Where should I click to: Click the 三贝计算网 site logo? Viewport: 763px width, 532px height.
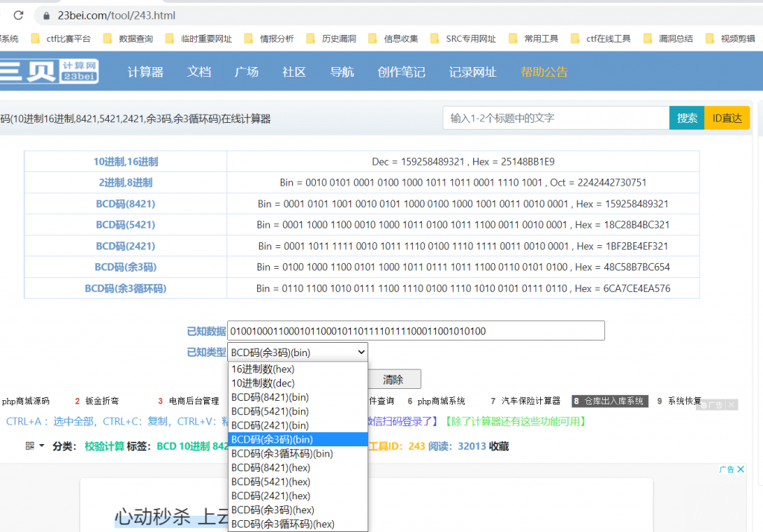pyautogui.click(x=48, y=71)
